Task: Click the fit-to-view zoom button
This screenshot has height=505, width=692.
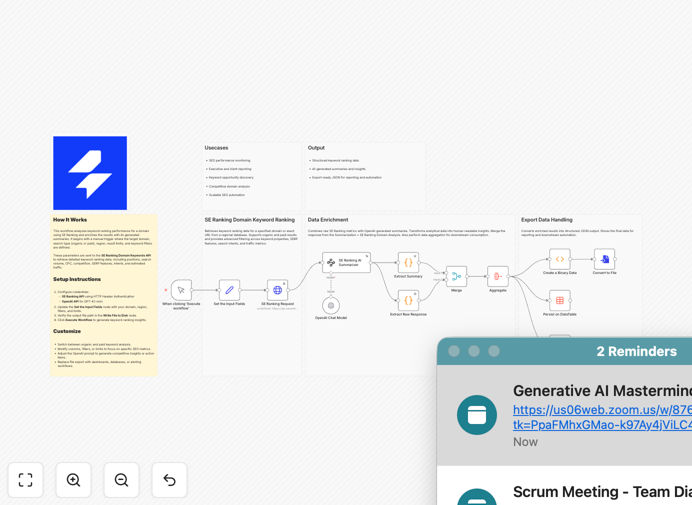Action: click(26, 480)
